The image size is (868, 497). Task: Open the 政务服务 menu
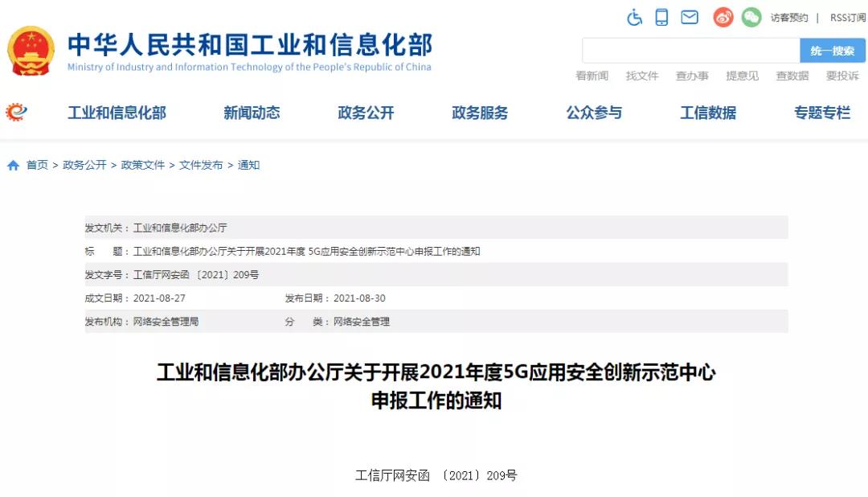479,113
